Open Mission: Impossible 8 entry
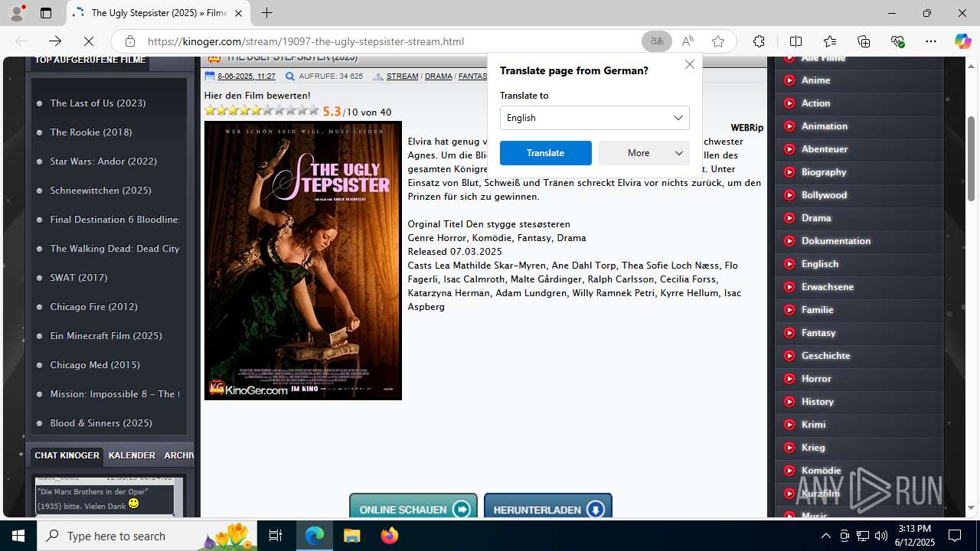Screen dimensions: 980x551 (x=115, y=393)
